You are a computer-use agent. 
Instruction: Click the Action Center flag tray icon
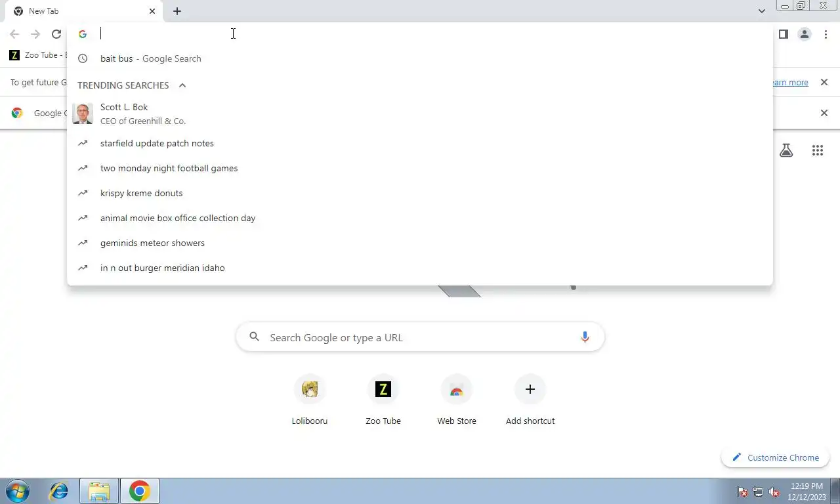click(742, 492)
